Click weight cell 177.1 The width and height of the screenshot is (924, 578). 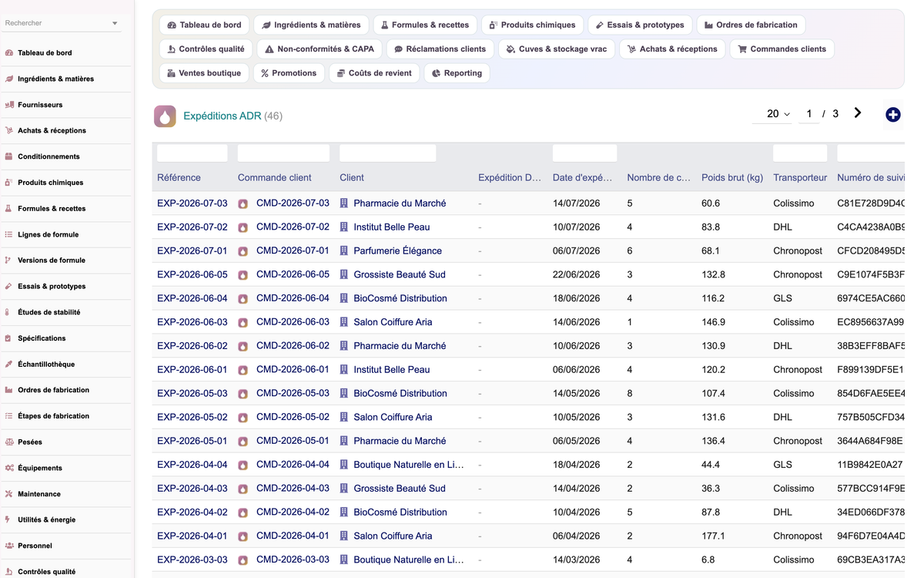coord(713,536)
